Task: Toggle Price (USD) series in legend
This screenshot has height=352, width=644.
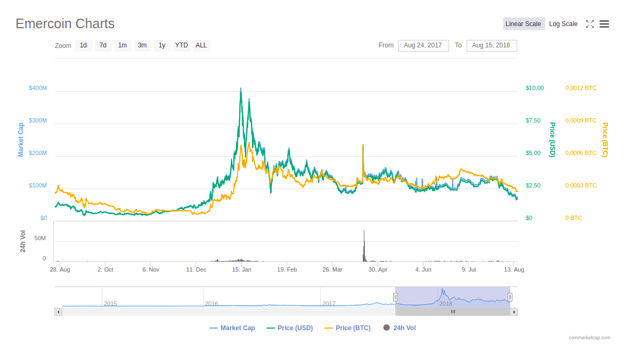Action: tap(290, 328)
